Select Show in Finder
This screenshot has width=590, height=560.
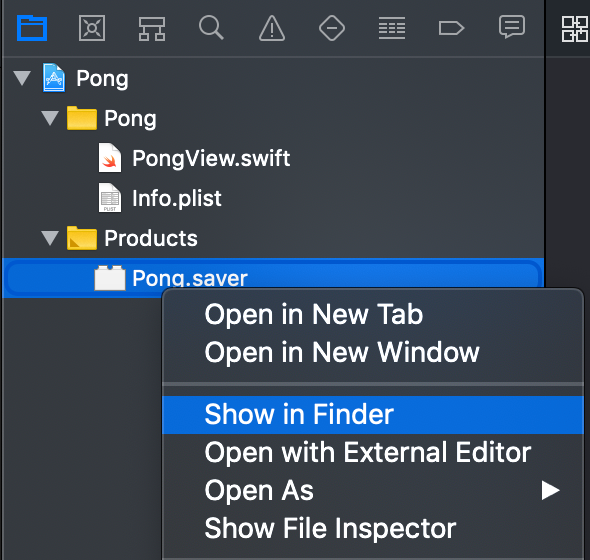[x=373, y=415]
